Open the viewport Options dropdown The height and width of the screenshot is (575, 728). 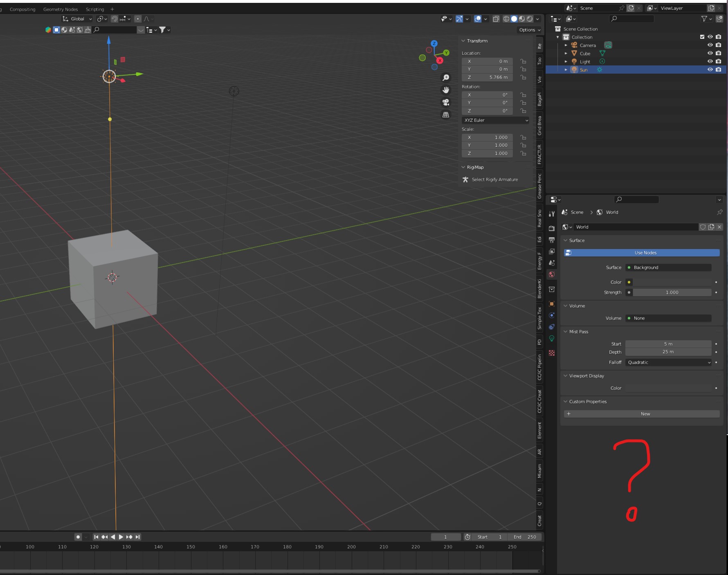pos(530,30)
